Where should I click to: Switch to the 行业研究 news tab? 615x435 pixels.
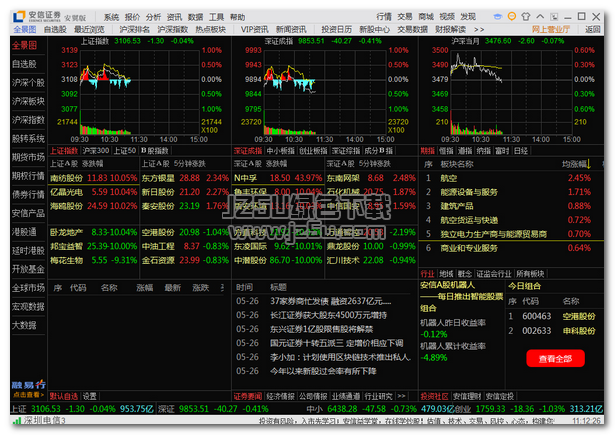click(x=378, y=396)
